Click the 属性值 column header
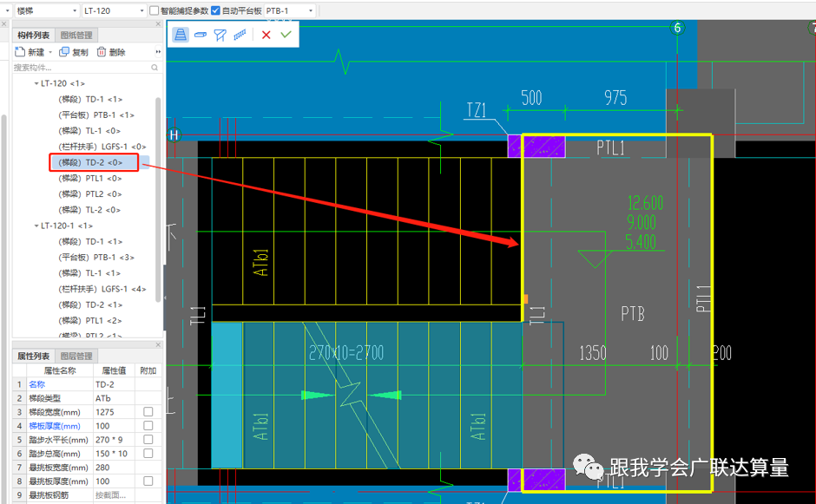 114,370
